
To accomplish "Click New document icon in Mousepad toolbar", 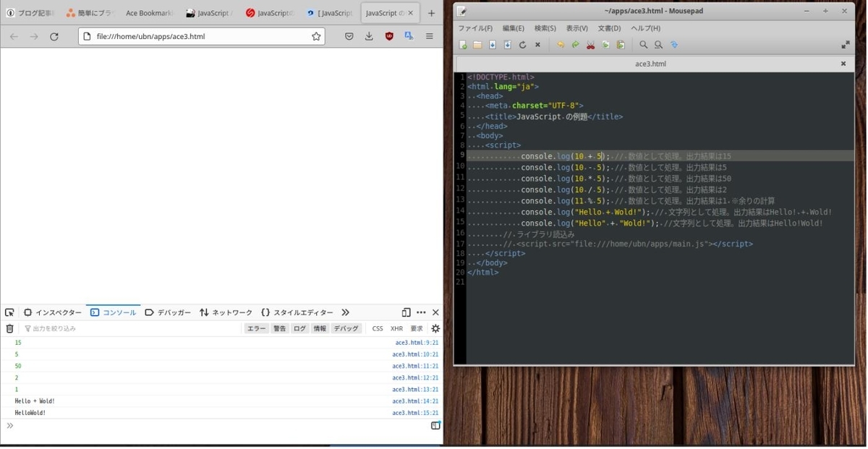I will point(463,45).
